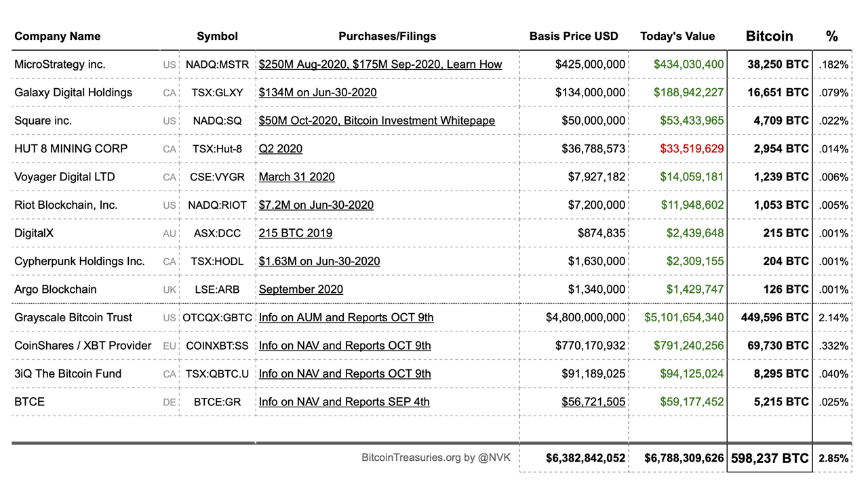Select Galaxy Digital Holdings company name

(x=73, y=92)
